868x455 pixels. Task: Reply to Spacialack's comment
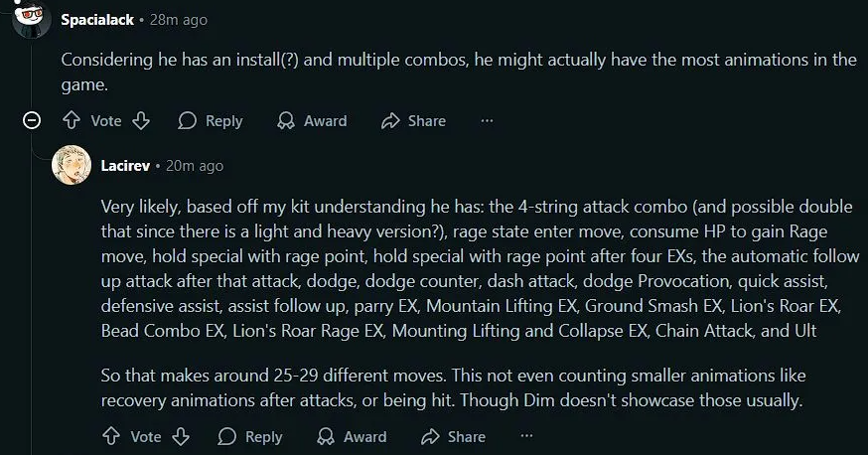(x=211, y=120)
